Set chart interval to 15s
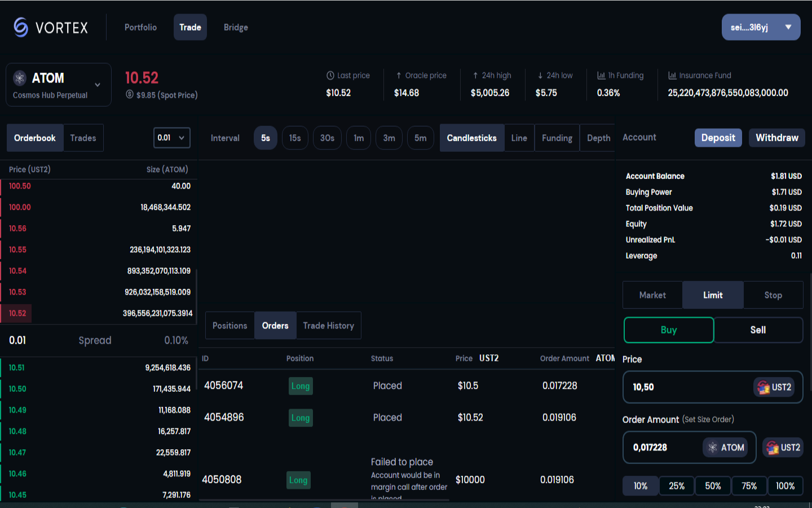Viewport: 812px width, 508px height. click(x=295, y=138)
